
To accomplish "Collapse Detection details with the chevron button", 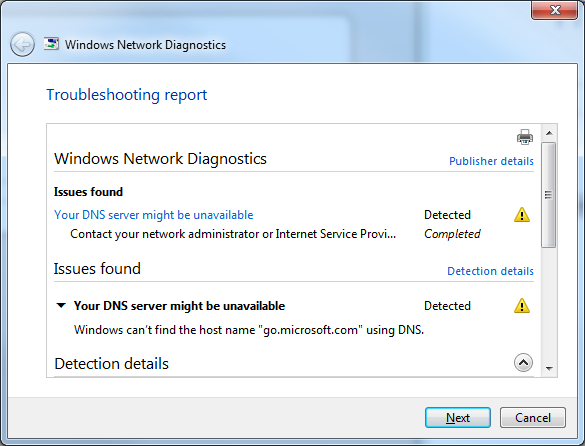I will 523,363.
